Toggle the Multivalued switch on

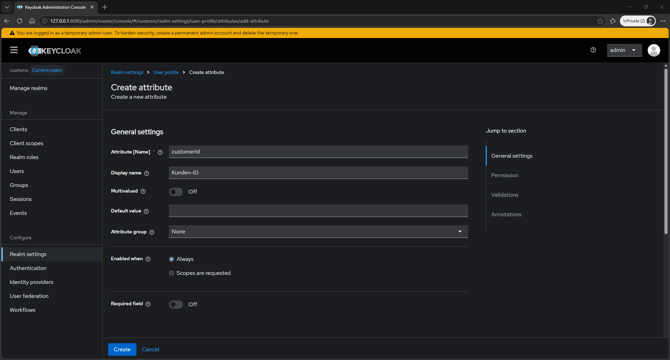click(176, 192)
